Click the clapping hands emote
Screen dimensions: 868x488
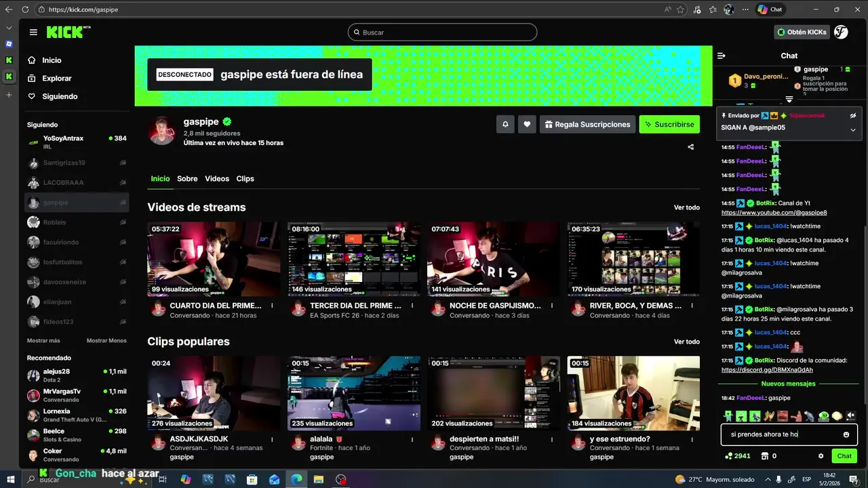click(769, 416)
